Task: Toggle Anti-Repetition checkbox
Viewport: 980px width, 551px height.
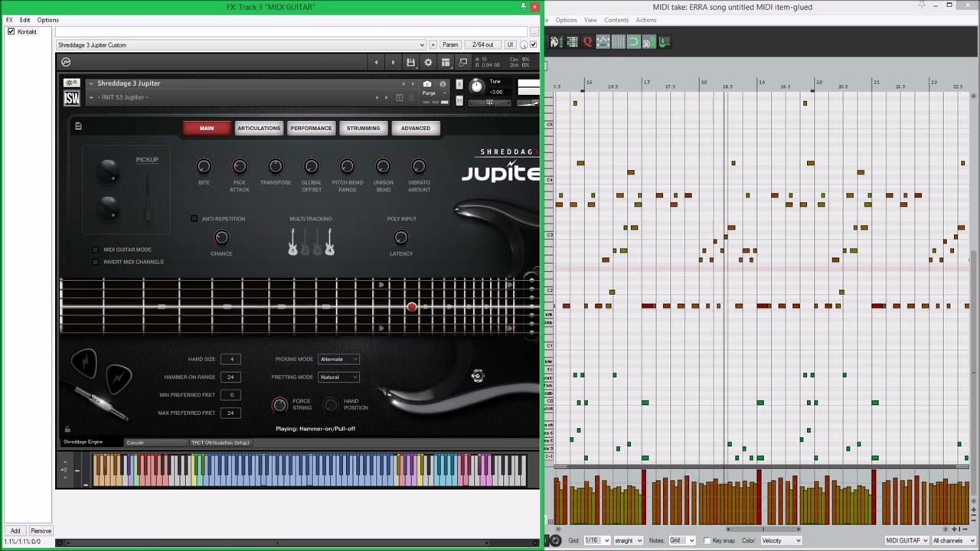Action: pos(194,219)
